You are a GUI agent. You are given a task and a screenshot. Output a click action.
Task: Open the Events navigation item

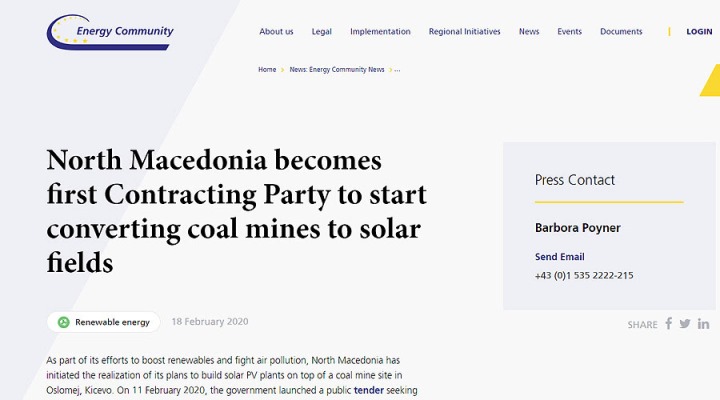569,32
